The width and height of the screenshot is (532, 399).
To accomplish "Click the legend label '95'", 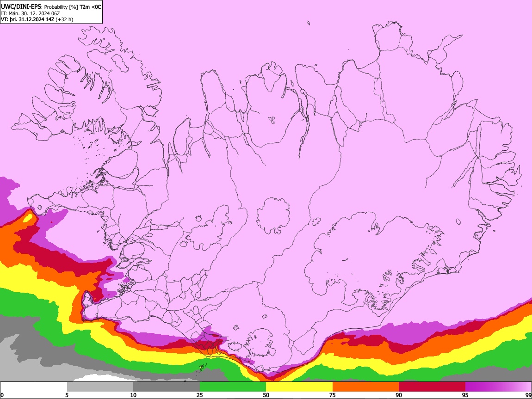I will (x=465, y=395).
